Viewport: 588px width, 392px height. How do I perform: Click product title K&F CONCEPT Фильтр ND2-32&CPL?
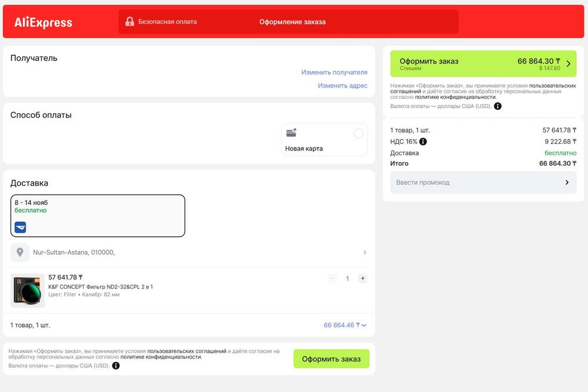(x=101, y=287)
